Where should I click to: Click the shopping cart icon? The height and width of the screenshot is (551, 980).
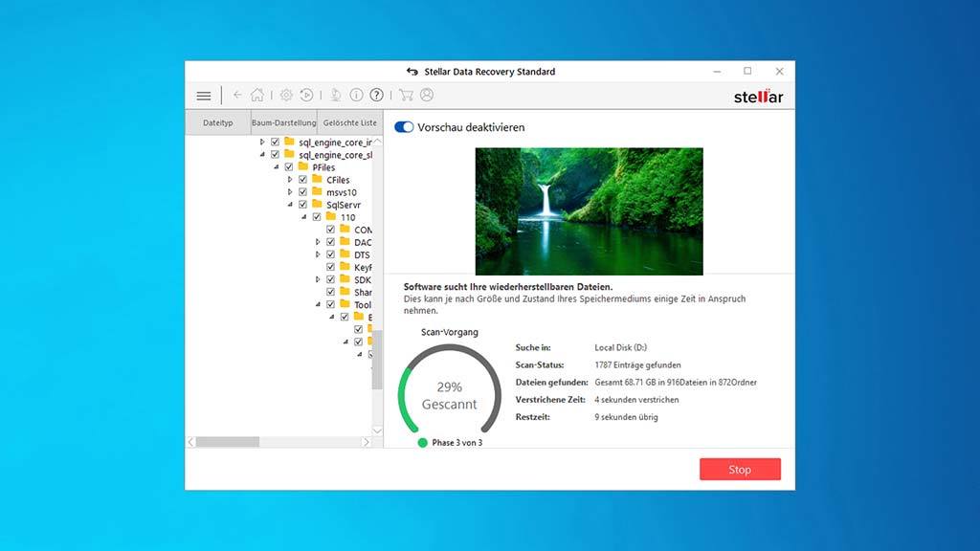point(406,95)
